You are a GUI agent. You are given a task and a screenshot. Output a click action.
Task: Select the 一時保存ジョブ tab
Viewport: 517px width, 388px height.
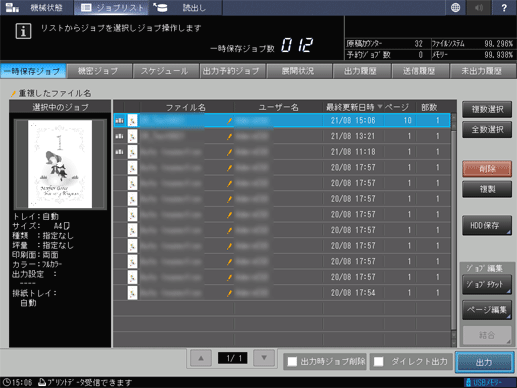[x=33, y=71]
